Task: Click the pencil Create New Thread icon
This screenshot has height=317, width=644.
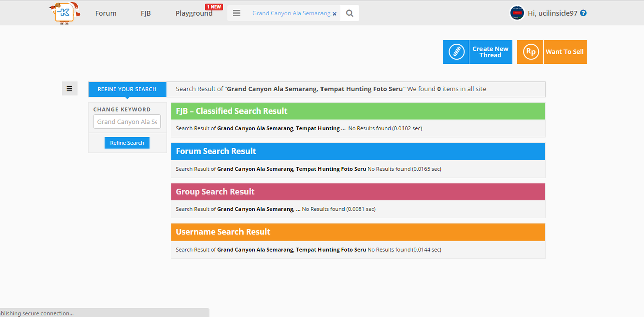Action: click(456, 52)
